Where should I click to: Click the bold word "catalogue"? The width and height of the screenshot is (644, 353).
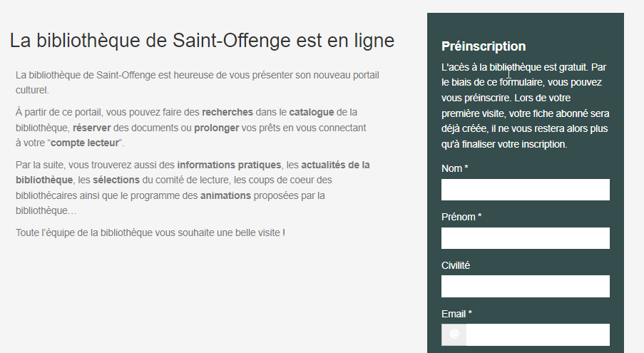(312, 112)
